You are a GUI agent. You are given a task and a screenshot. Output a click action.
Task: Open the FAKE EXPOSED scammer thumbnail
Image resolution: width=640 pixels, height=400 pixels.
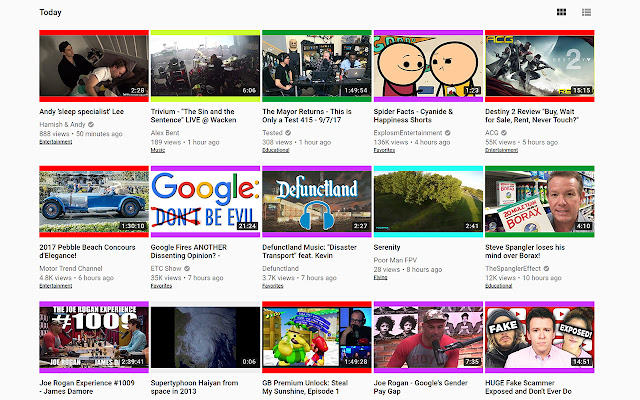540,337
